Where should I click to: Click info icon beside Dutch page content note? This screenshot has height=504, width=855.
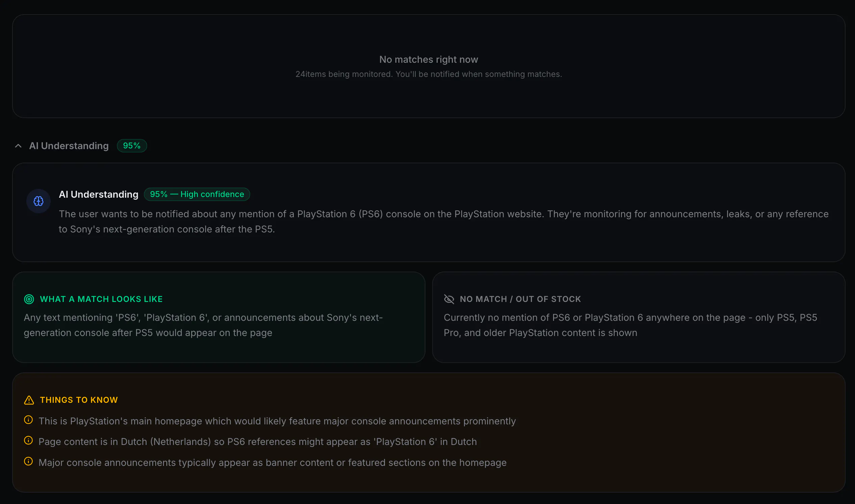29,441
